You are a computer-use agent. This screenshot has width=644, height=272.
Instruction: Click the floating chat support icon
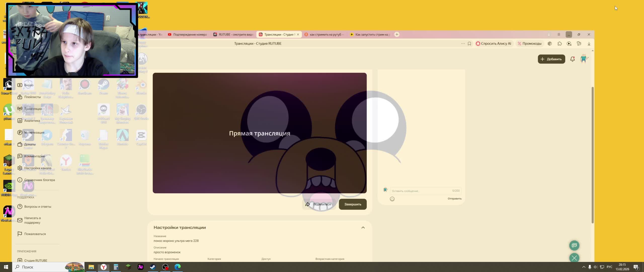[x=574, y=245]
